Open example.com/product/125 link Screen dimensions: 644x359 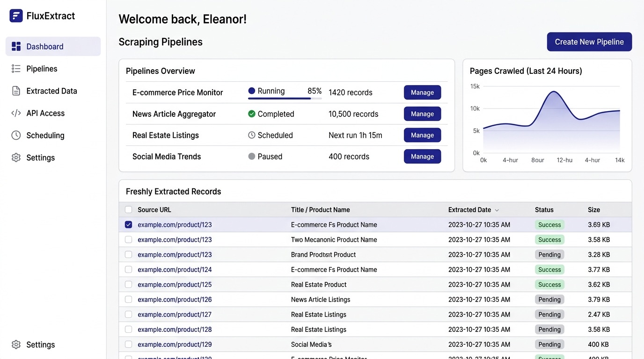coord(175,285)
